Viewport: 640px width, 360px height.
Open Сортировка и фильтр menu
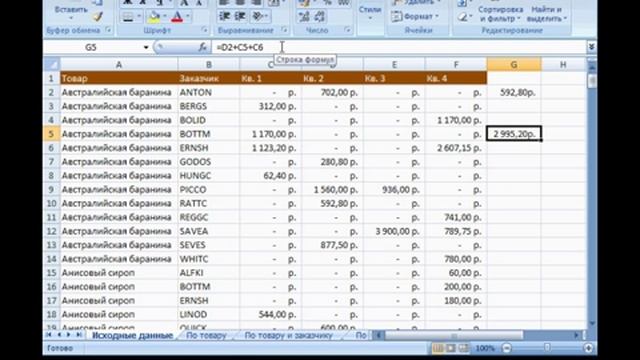500,14
